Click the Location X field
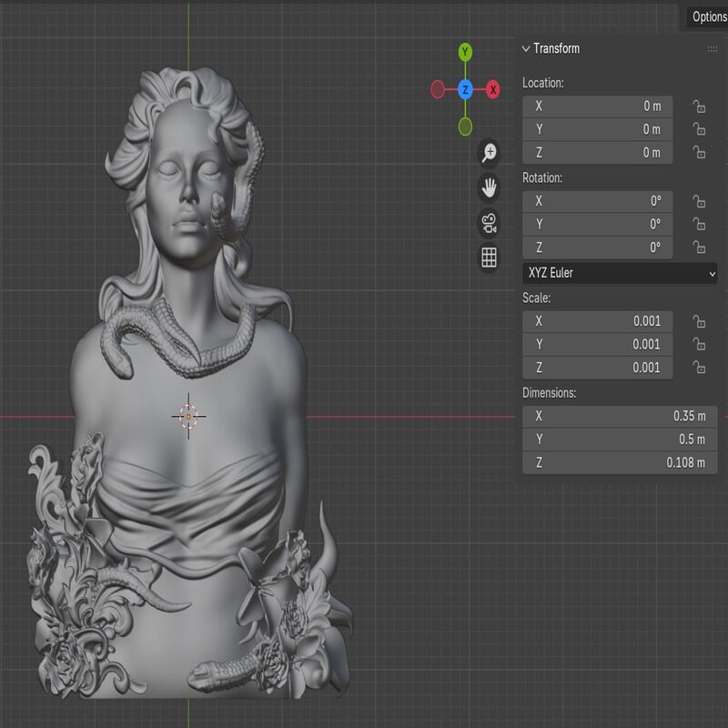 (598, 106)
